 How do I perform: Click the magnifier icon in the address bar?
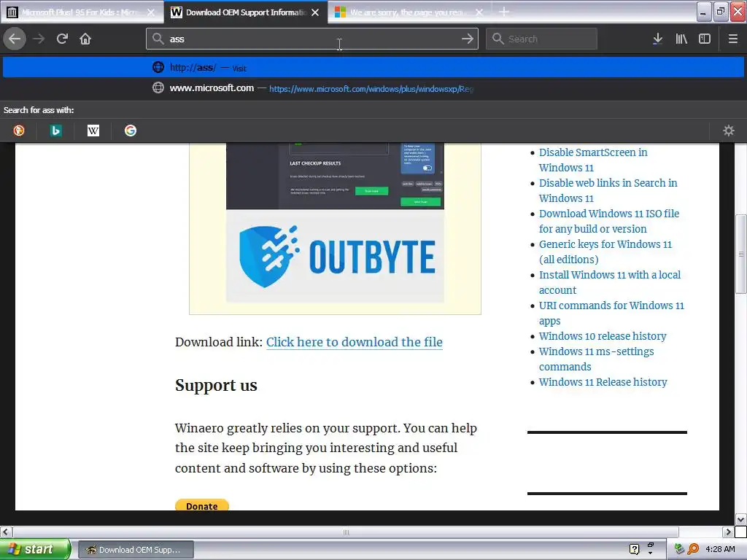158,39
